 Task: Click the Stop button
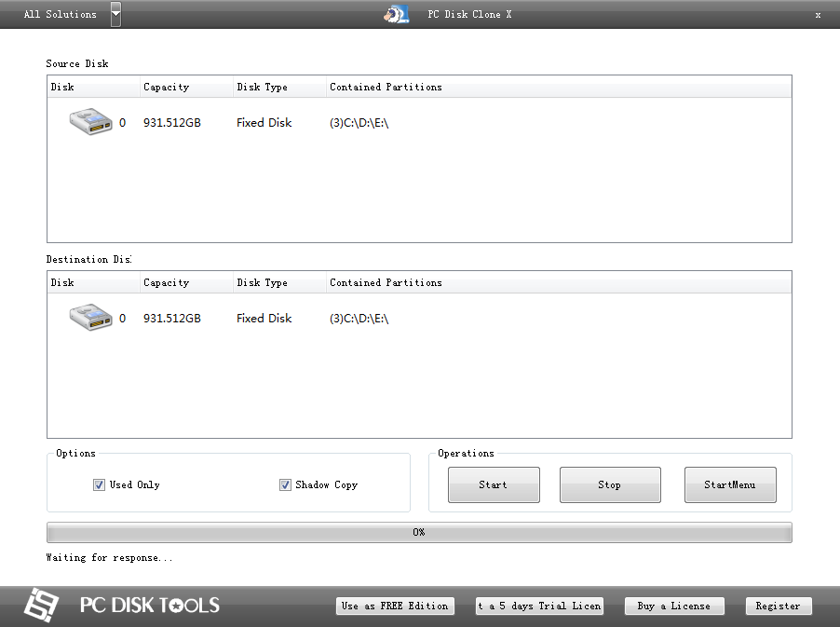point(610,484)
